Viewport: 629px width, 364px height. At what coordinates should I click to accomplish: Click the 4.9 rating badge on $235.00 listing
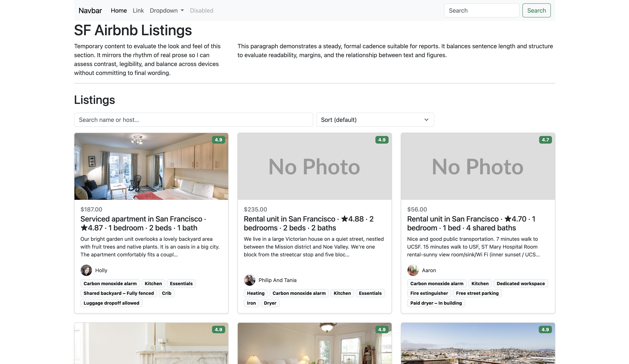pos(382,140)
